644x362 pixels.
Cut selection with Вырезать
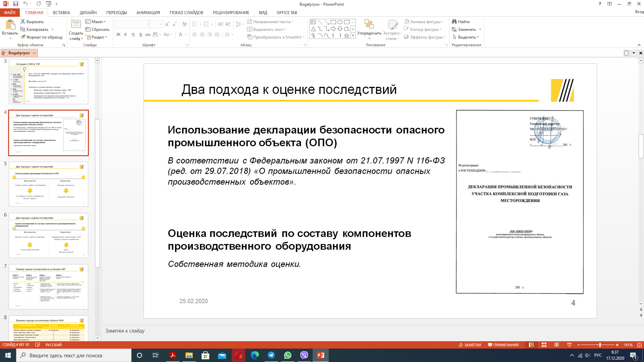pyautogui.click(x=32, y=22)
